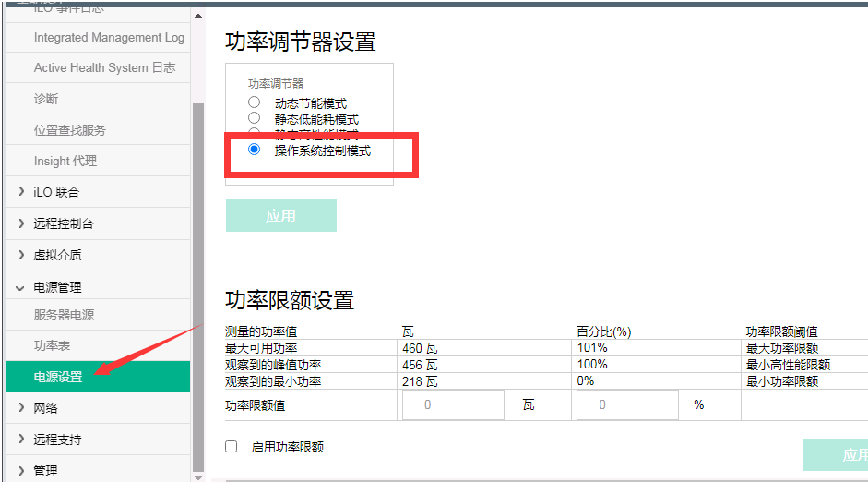Select the 动态节能模式 radio button
Image resolution: width=868 pixels, height=482 pixels.
click(x=255, y=102)
